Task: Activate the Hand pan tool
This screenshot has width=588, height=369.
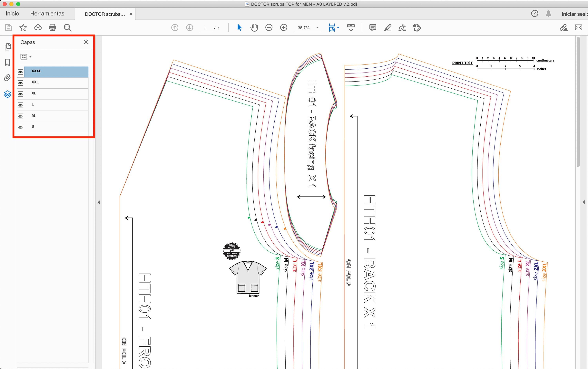Action: [x=254, y=28]
